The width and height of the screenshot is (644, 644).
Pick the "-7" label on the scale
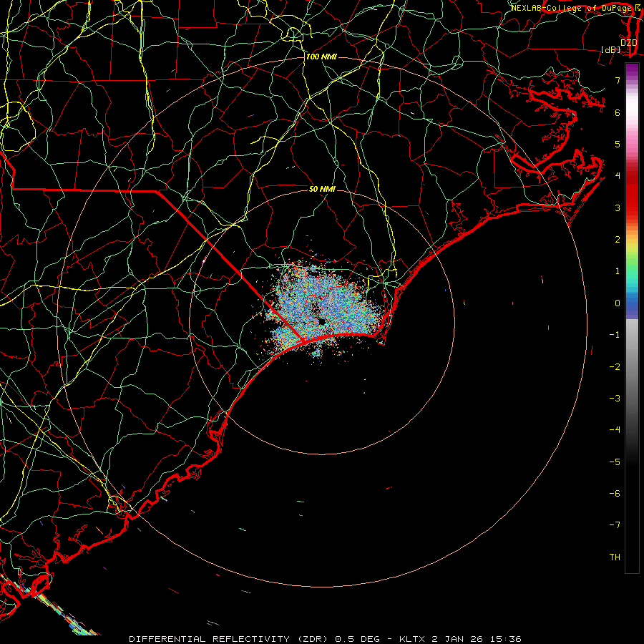click(615, 525)
